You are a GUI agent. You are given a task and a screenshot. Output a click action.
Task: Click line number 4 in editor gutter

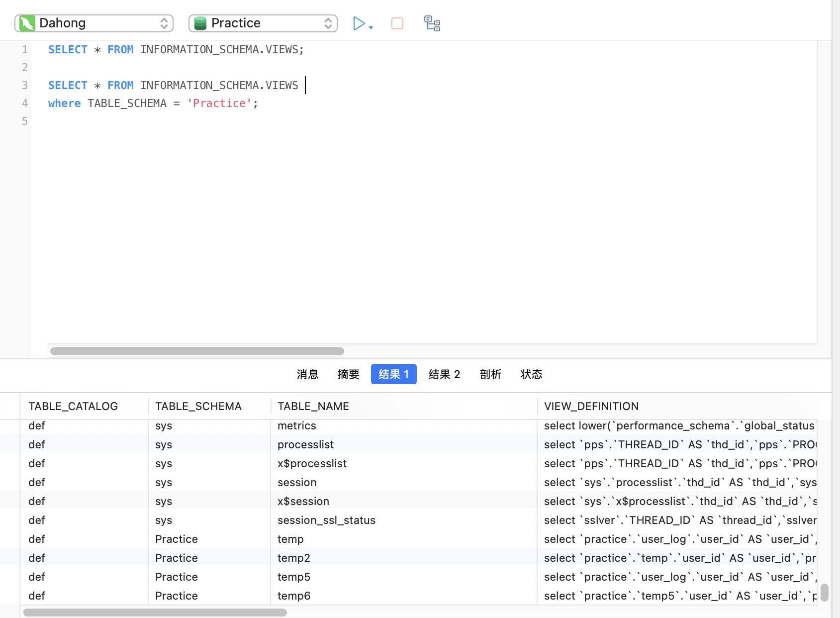coord(24,103)
